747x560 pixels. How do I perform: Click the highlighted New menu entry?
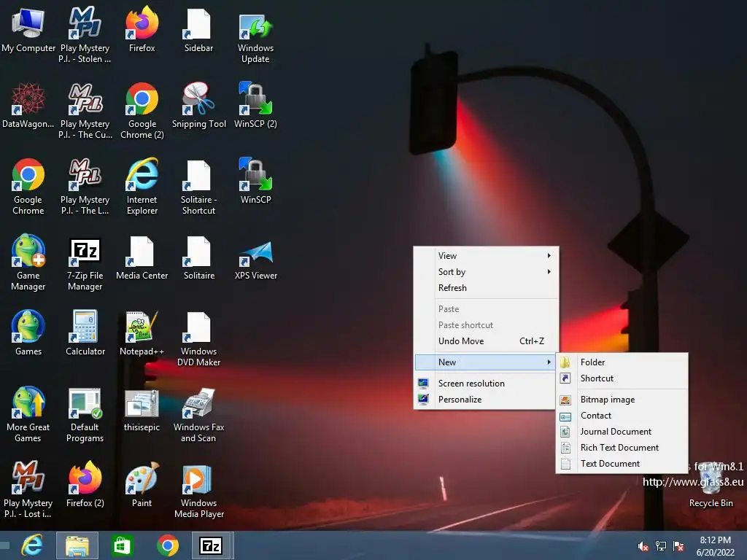coord(486,362)
